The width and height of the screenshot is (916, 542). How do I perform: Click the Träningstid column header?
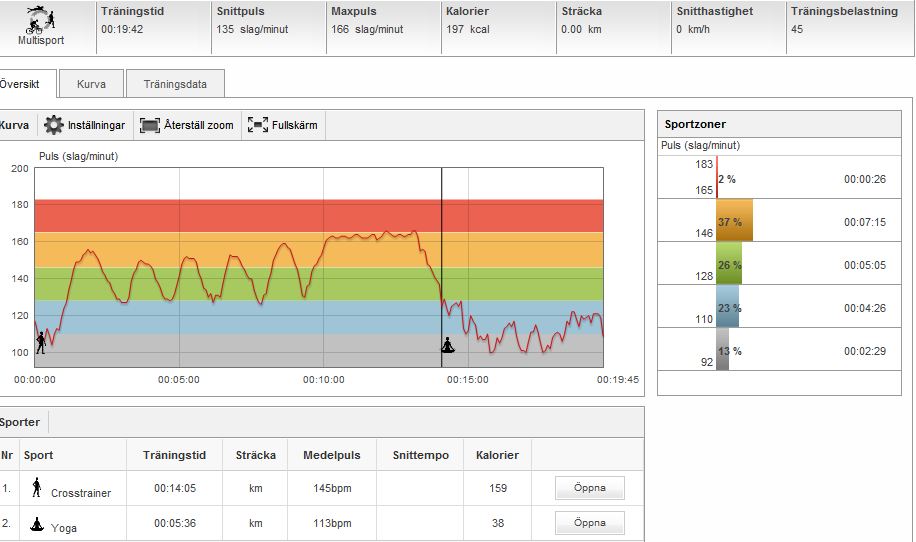coord(174,455)
